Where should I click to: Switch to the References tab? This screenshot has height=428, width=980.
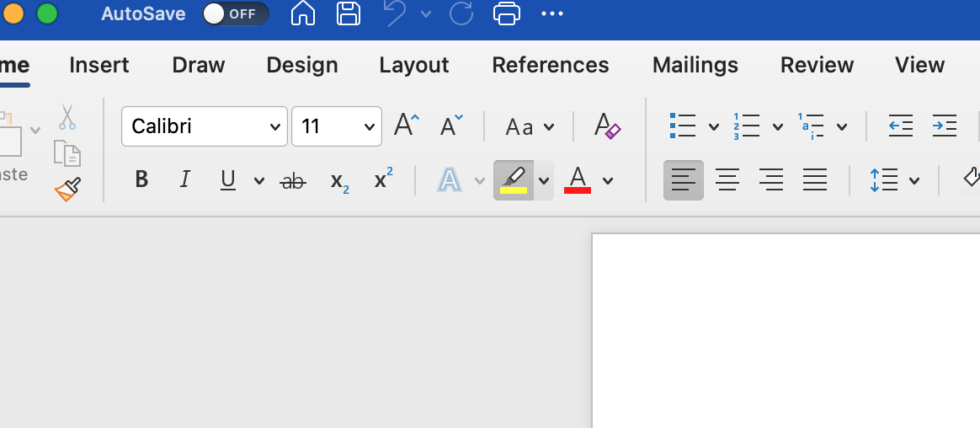point(551,65)
